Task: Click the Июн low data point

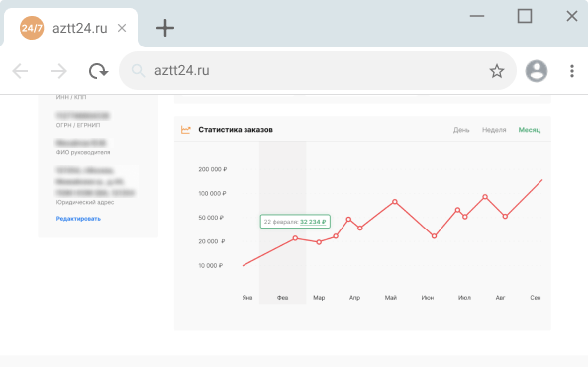Action: pyautogui.click(x=434, y=236)
